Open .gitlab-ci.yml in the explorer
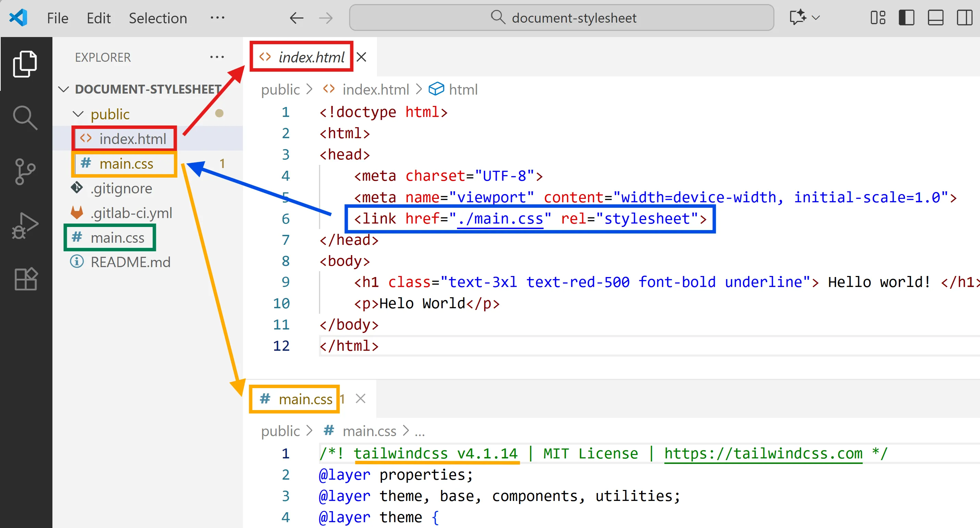 131,213
